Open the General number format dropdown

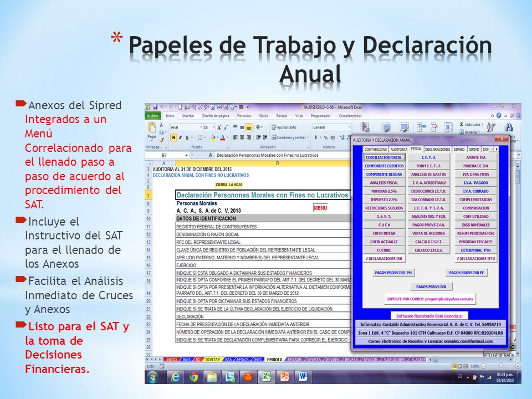[x=350, y=127]
